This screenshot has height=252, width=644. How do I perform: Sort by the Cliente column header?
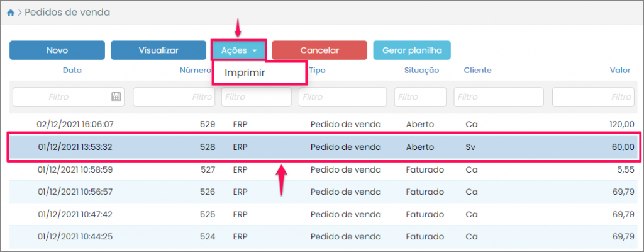click(x=477, y=71)
